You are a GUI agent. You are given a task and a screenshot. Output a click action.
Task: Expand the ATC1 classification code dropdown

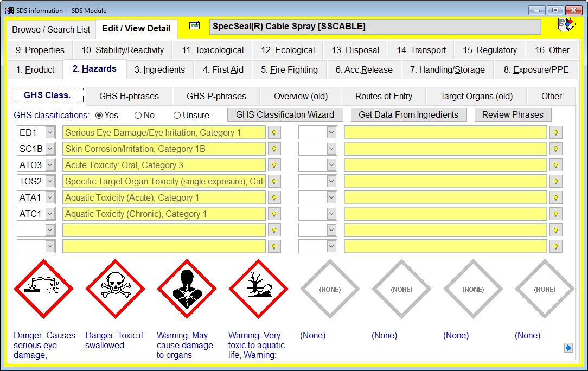click(x=50, y=214)
